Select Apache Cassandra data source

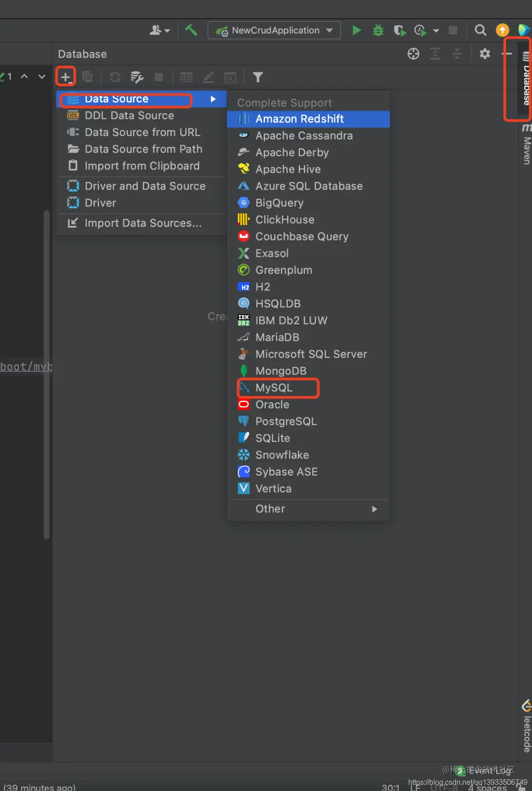(x=308, y=136)
